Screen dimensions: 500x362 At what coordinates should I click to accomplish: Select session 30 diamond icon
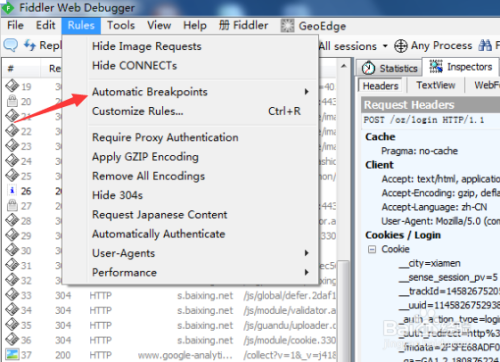pyautogui.click(x=12, y=250)
